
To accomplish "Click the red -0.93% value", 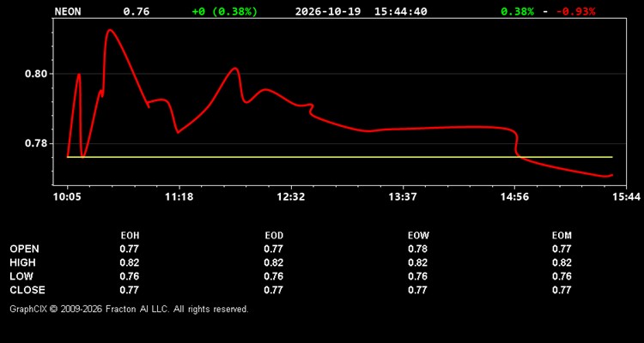I will [x=576, y=11].
